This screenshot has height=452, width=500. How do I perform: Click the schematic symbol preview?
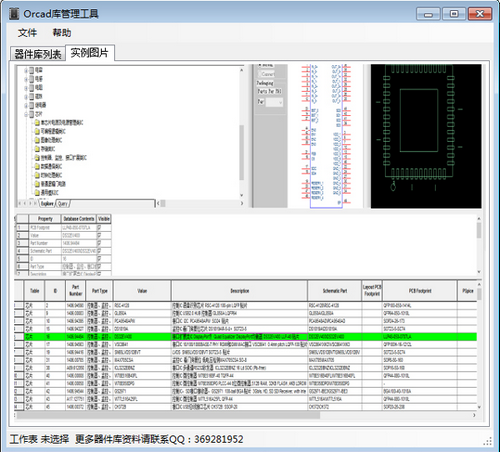coord(326,136)
